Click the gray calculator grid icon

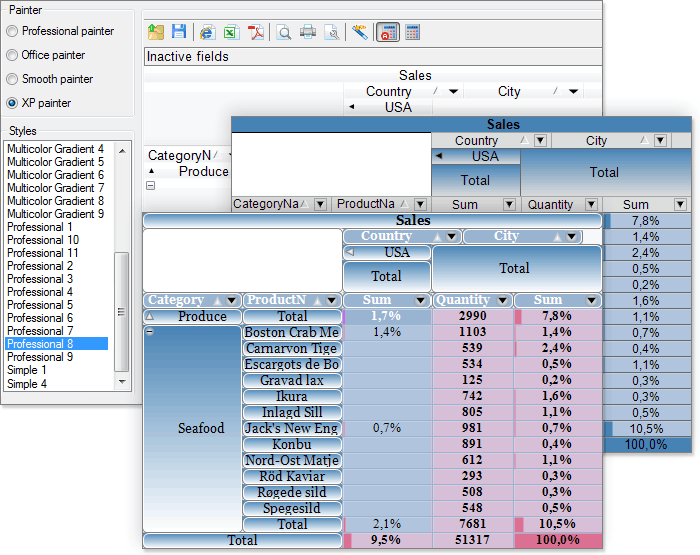click(x=412, y=32)
